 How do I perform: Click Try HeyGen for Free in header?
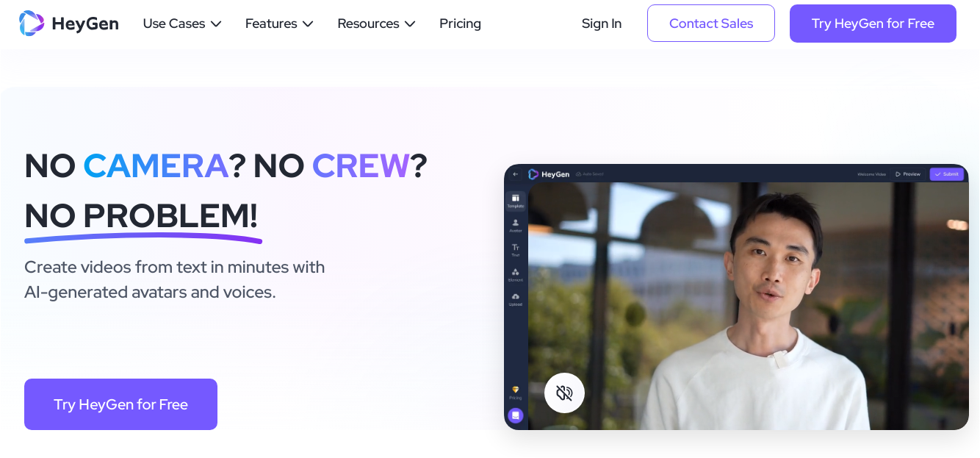click(x=873, y=24)
